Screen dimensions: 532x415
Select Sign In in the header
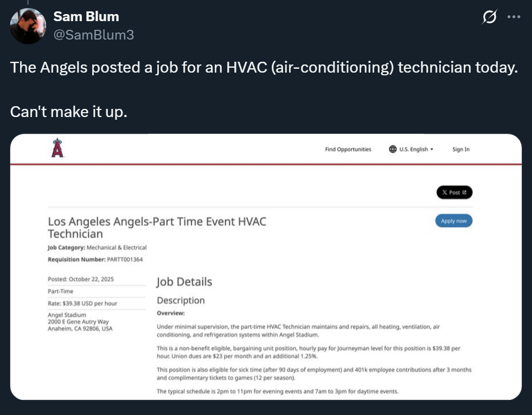461,149
